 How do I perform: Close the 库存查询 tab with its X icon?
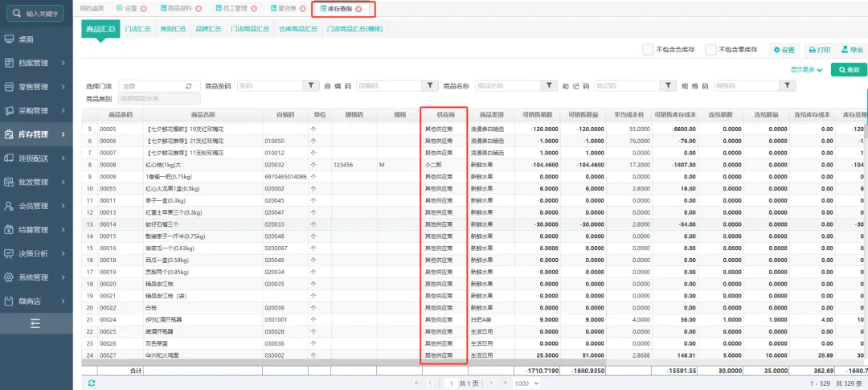click(358, 9)
